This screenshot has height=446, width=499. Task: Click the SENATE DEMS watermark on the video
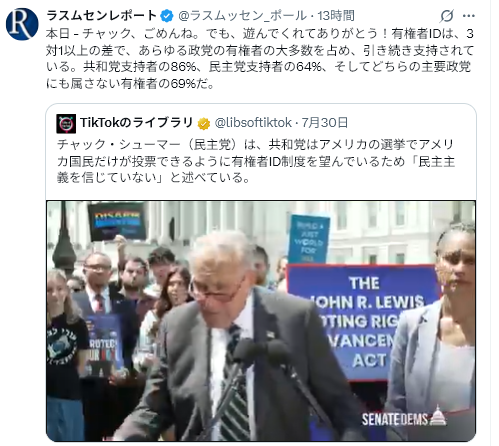tap(404, 417)
